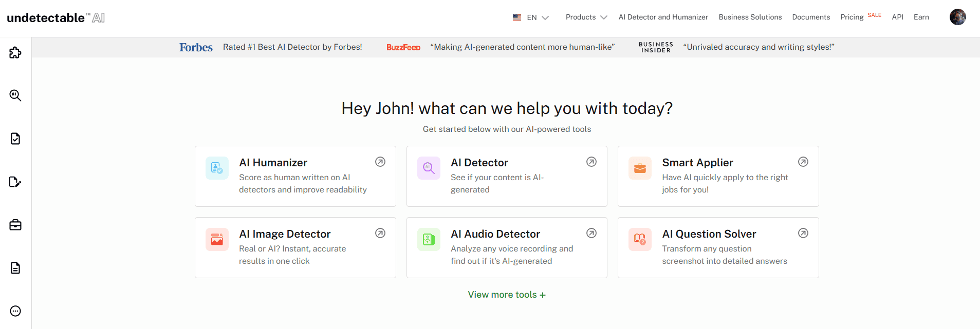Open the AI detector magnifier sidebar icon
Viewport: 980px width, 329px height.
pyautogui.click(x=15, y=95)
